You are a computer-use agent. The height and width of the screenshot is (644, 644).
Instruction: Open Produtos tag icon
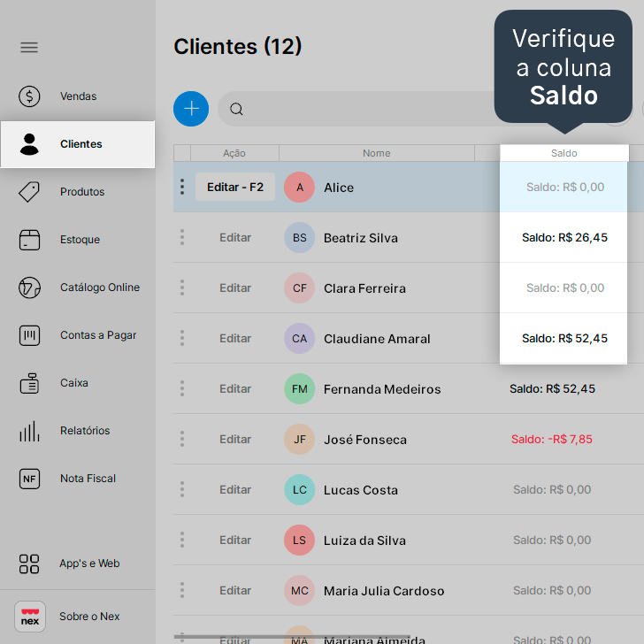pos(29,192)
